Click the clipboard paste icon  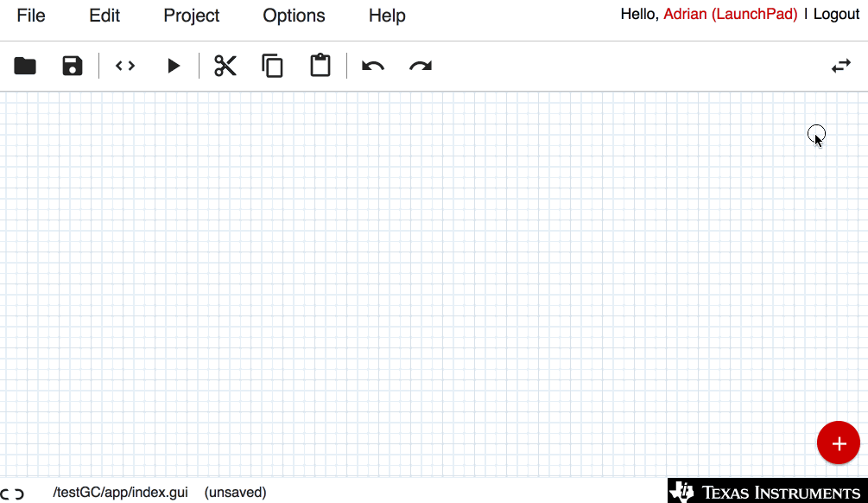coord(320,66)
